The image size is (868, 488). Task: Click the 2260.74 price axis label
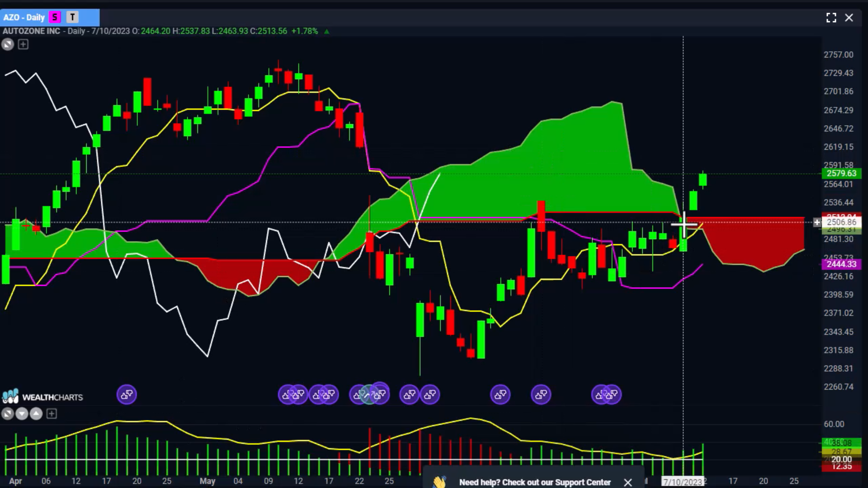tap(838, 387)
